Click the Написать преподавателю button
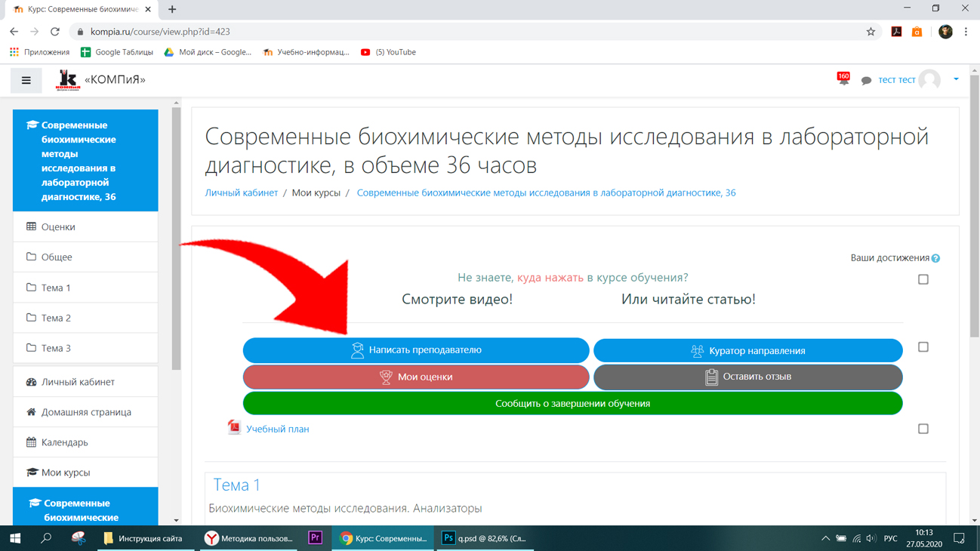980x551 pixels. (x=416, y=350)
